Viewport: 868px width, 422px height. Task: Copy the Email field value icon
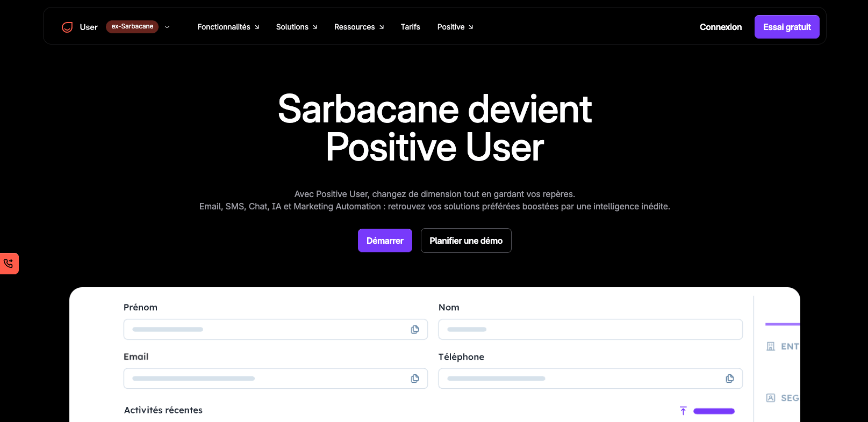click(x=415, y=379)
